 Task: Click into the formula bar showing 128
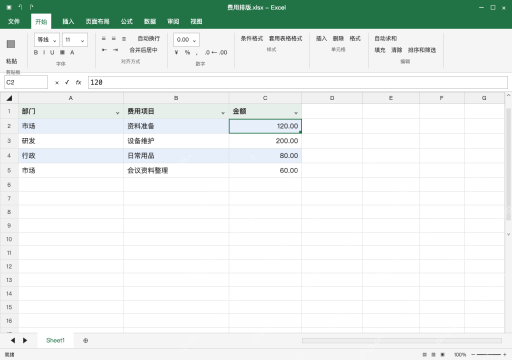click(x=298, y=82)
